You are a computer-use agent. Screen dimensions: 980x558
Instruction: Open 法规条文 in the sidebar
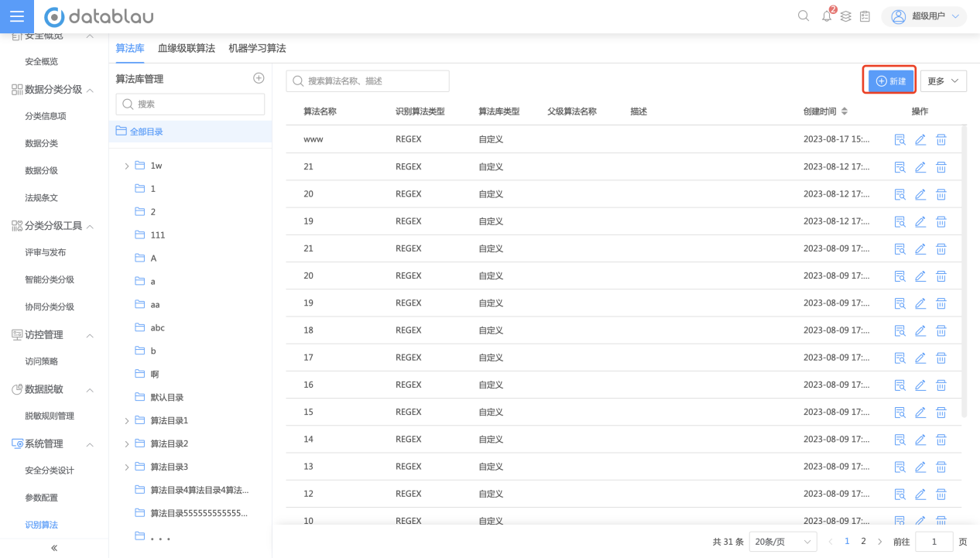tap(42, 198)
